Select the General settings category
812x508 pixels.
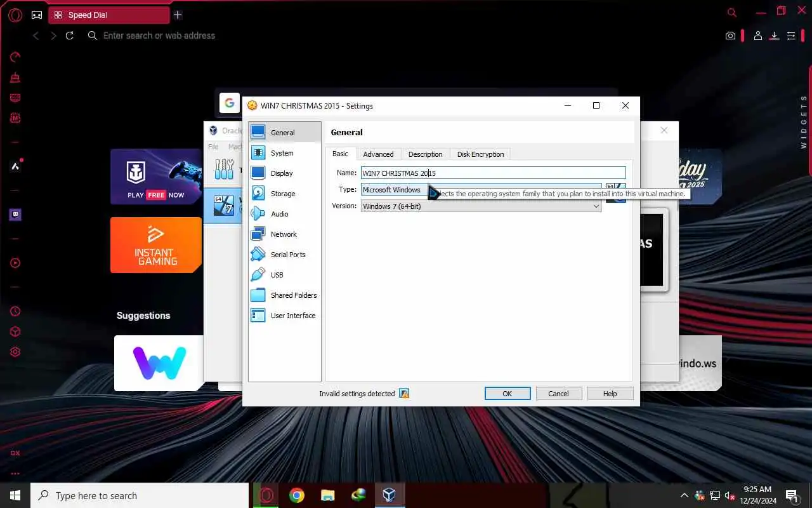[x=284, y=133]
